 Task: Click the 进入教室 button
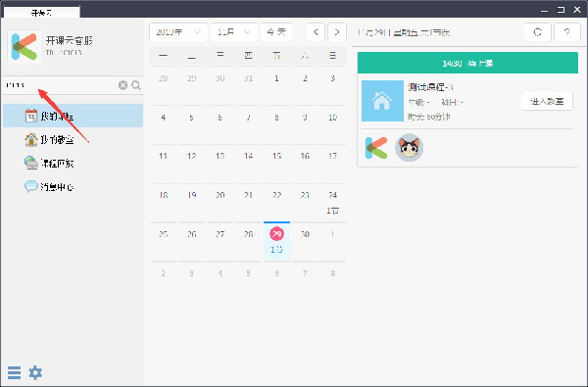click(547, 101)
